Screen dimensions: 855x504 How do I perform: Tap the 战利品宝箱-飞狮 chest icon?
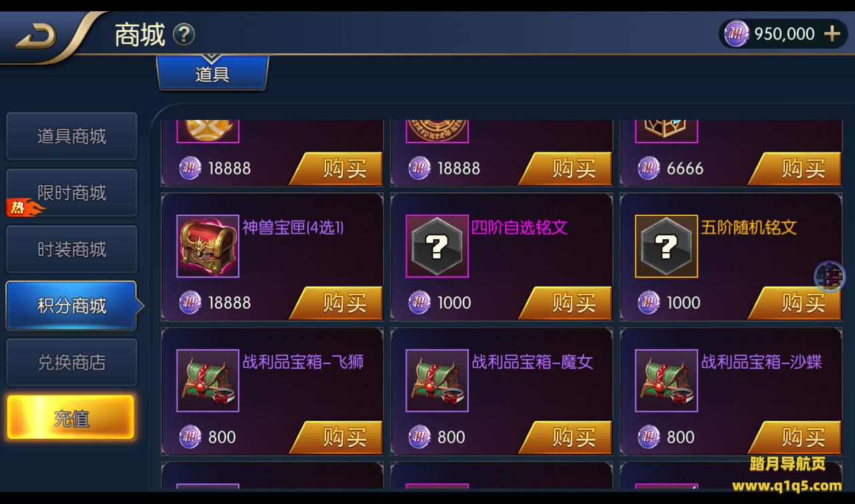point(207,381)
